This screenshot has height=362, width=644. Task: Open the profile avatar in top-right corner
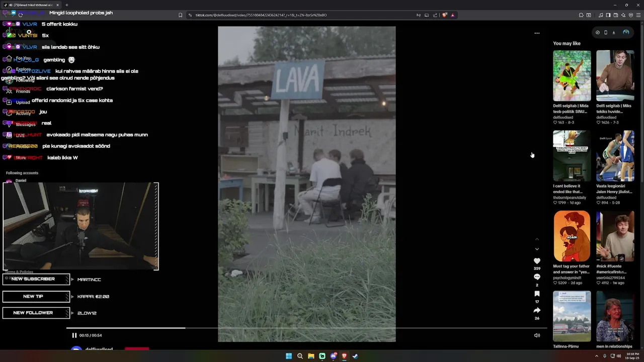(626, 32)
